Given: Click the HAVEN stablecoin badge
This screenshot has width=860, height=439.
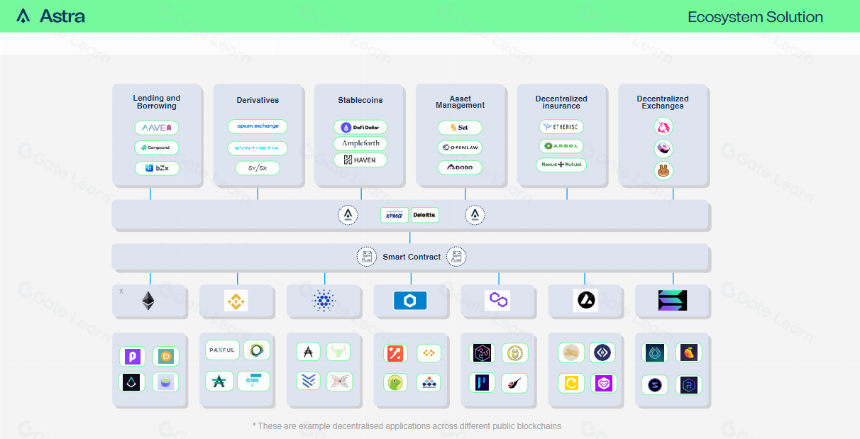Looking at the screenshot, I should coord(360,160).
